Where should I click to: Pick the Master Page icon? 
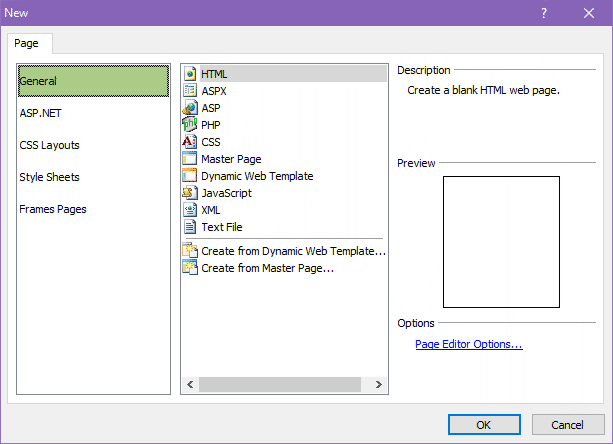[x=190, y=159]
